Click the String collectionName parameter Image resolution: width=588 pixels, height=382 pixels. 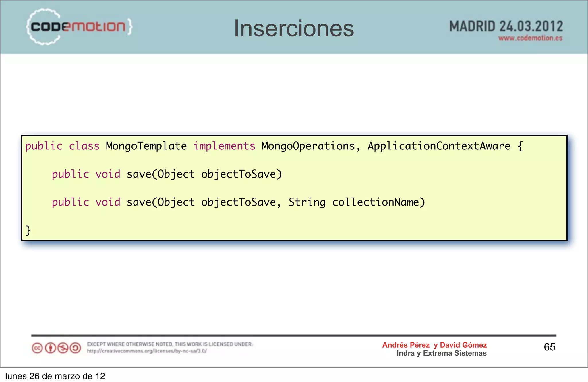click(x=354, y=202)
